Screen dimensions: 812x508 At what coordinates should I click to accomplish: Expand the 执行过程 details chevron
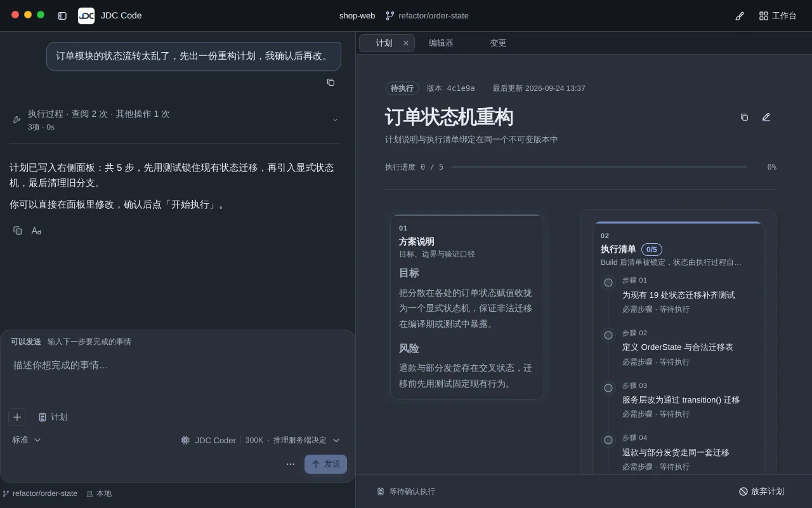[335, 119]
